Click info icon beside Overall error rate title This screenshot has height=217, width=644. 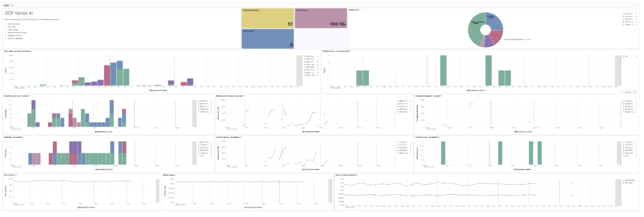350,51
